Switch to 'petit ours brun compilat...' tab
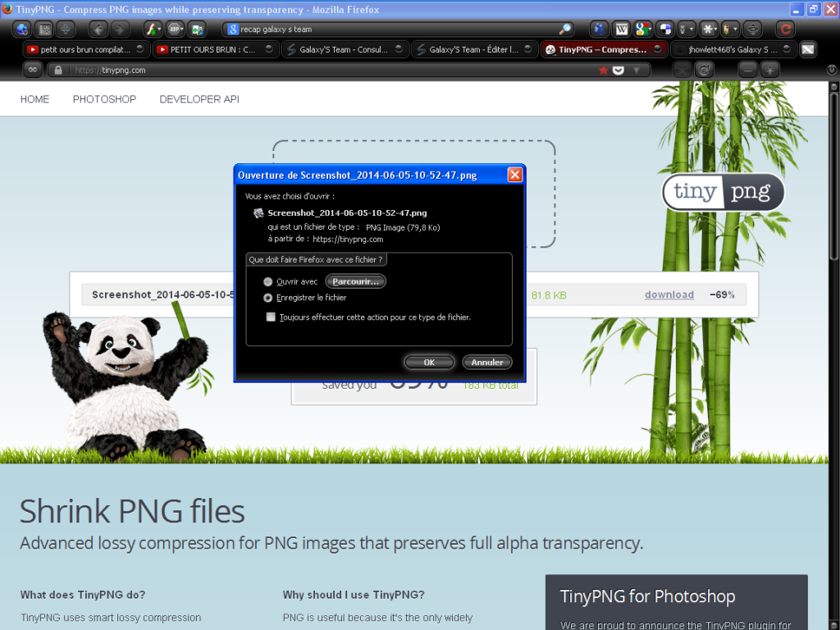The width and height of the screenshot is (840, 630). 85,49
